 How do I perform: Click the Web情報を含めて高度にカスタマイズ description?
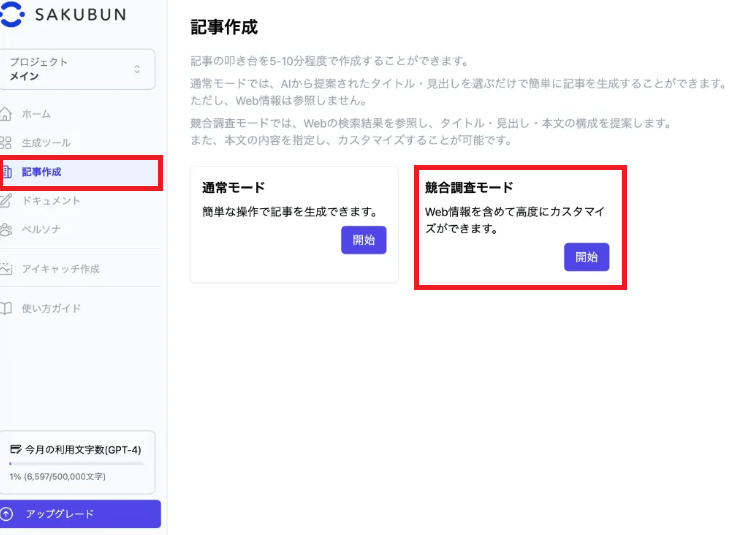point(515,220)
